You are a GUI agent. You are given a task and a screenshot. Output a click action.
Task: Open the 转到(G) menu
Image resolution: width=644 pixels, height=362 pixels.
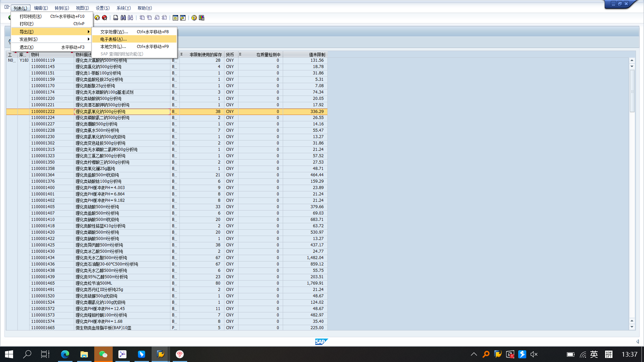click(62, 8)
